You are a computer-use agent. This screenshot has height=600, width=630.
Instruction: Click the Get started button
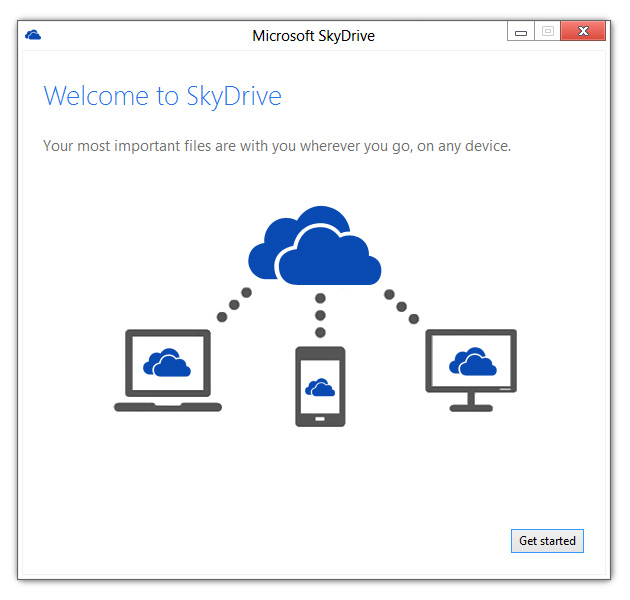point(547,541)
